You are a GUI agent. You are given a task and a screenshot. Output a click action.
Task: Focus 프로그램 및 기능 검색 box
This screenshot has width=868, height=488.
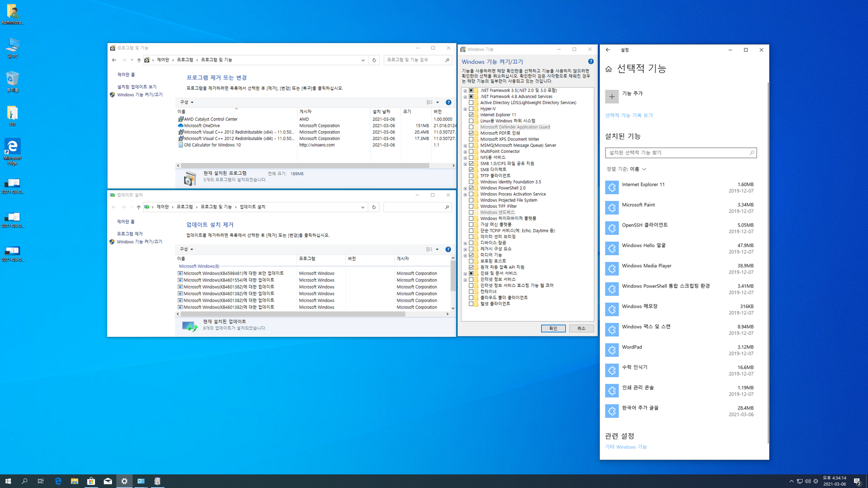tap(418, 60)
